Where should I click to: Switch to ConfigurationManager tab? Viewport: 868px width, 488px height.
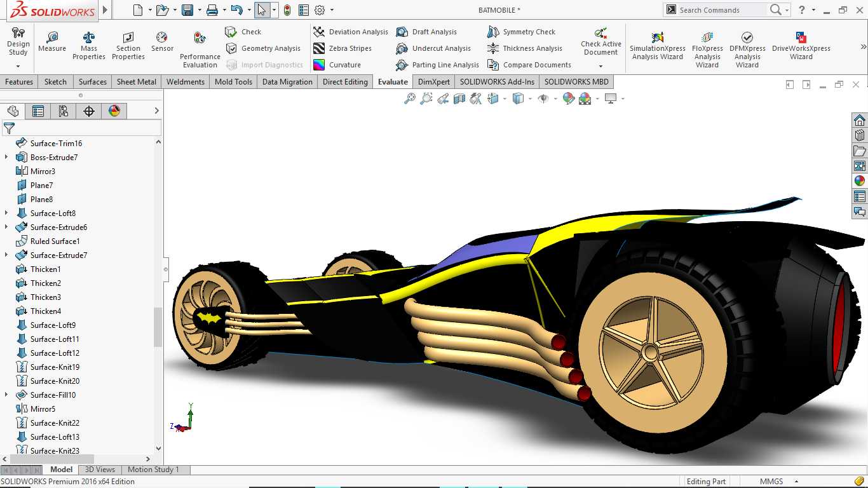[64, 111]
